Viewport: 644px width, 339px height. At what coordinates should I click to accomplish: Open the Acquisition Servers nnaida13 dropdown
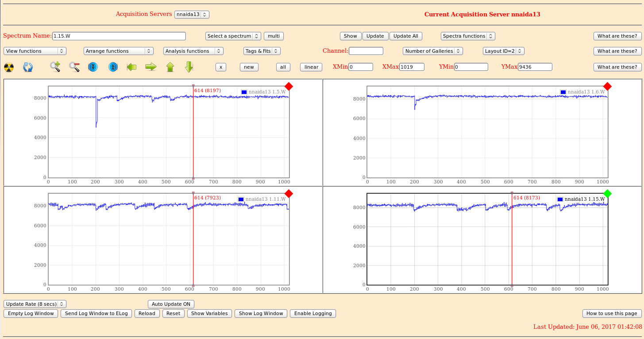[192, 14]
